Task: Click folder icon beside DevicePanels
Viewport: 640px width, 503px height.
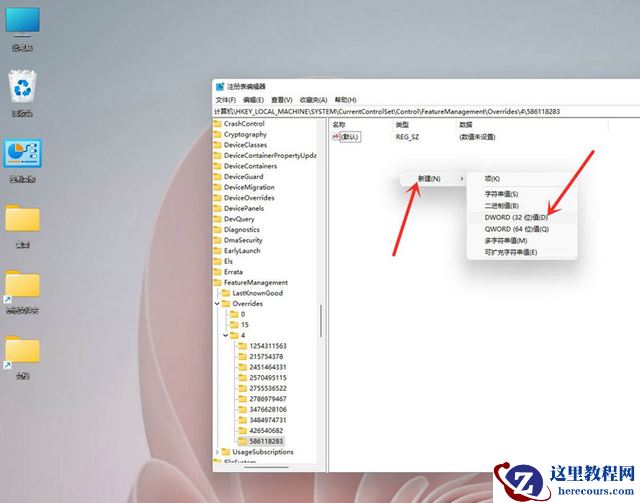Action: click(x=218, y=208)
